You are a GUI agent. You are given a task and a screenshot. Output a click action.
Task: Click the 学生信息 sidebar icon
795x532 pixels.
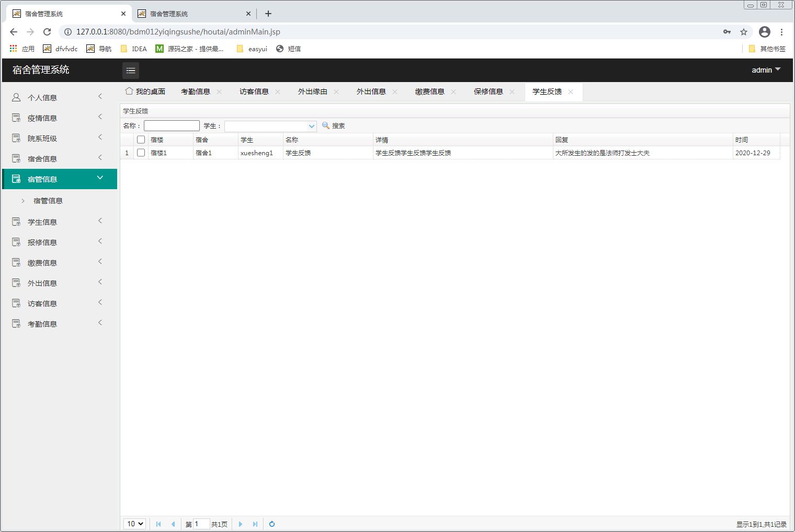point(16,222)
